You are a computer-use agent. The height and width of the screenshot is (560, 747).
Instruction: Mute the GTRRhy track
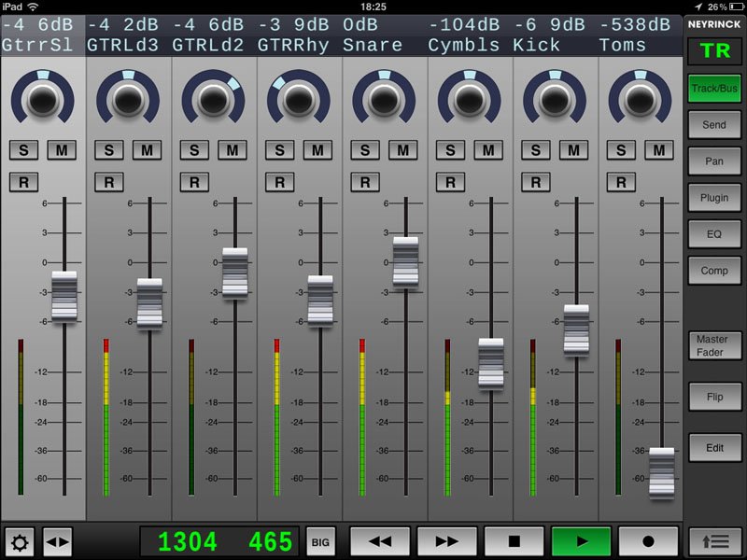[317, 150]
